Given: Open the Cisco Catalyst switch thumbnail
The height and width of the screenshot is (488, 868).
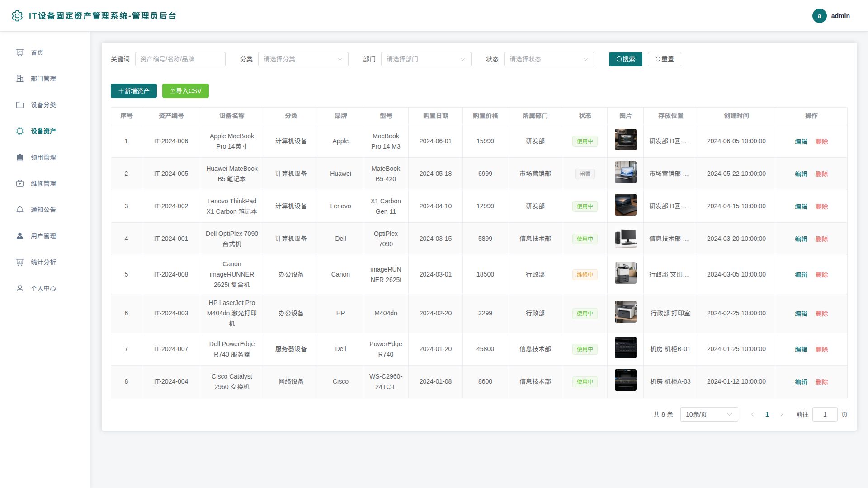Looking at the screenshot, I should (626, 380).
